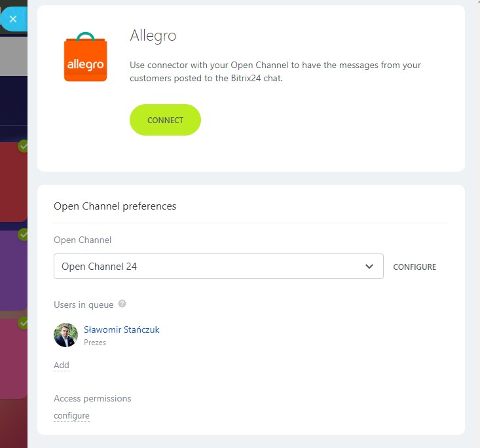
Task: Open Sławomir Stańczuk's profile name link
Action: pos(122,329)
